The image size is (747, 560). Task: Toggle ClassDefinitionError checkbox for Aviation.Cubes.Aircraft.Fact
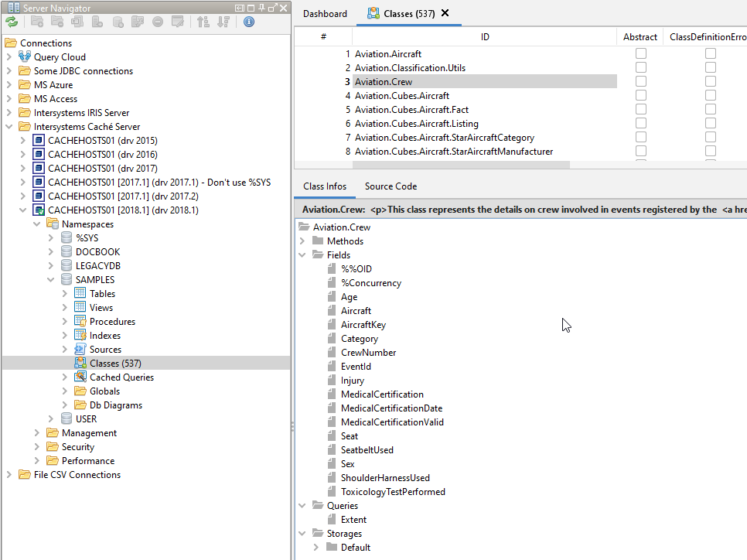click(710, 110)
